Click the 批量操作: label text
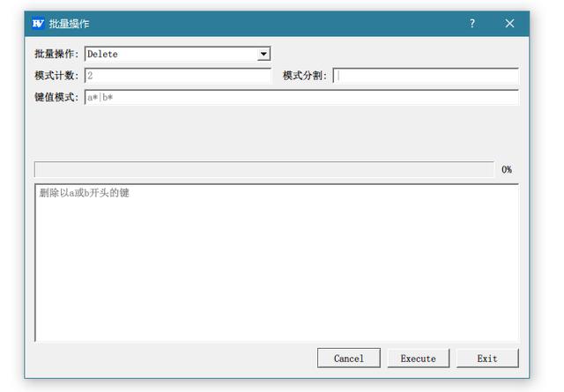Screen dimensions: 564x392 coord(56,55)
